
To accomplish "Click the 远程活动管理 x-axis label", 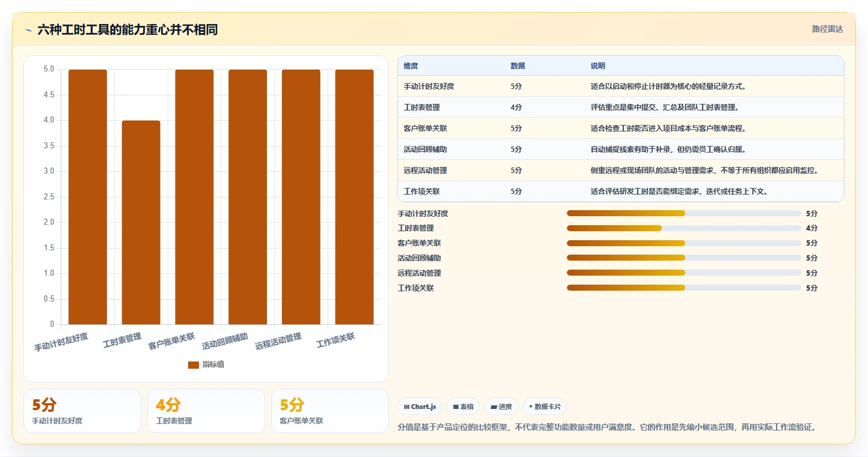I will coord(278,341).
